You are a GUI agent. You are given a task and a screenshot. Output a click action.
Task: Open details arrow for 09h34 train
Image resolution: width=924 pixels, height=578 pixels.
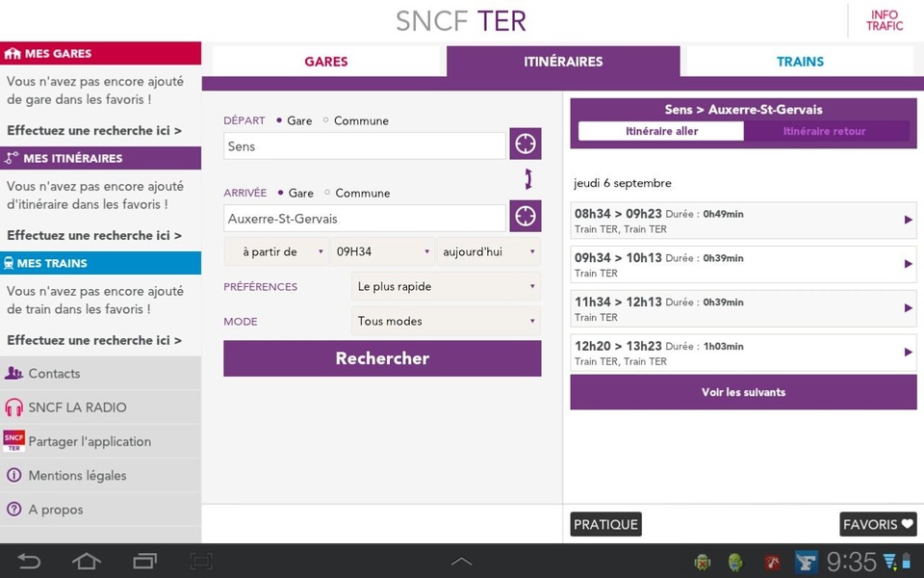tap(908, 264)
